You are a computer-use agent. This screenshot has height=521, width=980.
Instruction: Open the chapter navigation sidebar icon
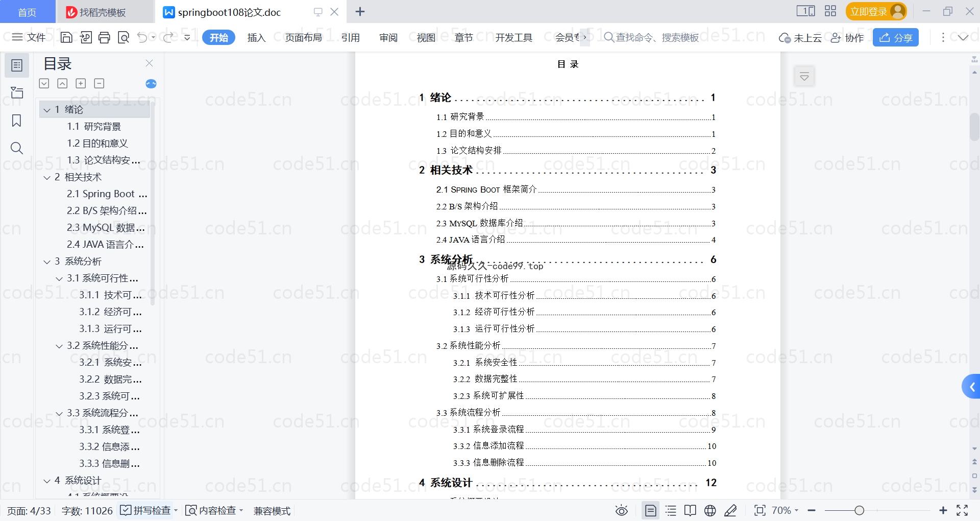[17, 92]
